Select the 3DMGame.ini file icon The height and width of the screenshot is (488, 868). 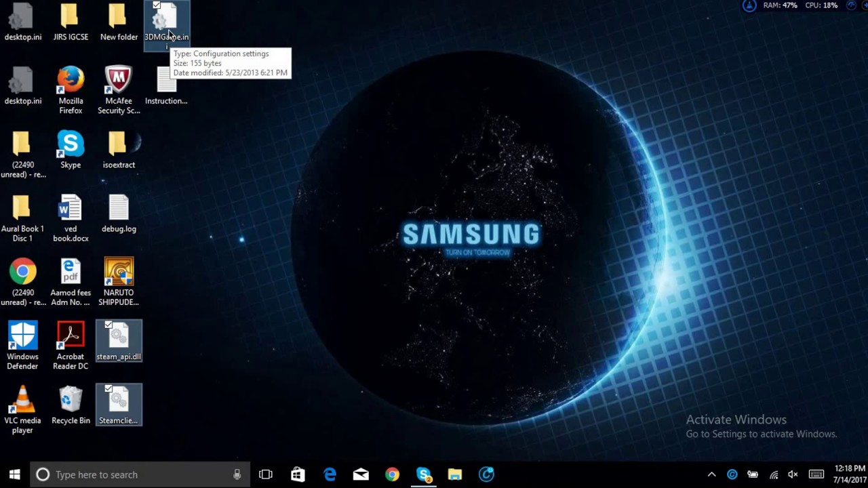tap(166, 25)
